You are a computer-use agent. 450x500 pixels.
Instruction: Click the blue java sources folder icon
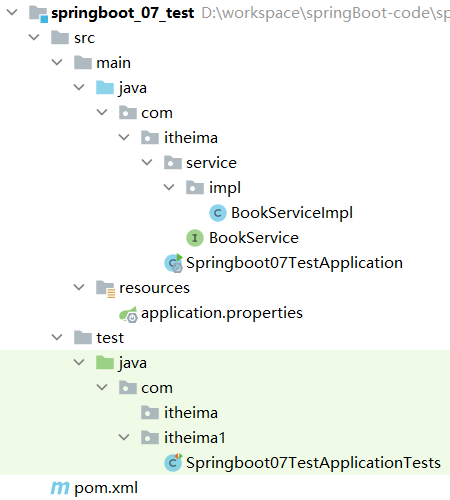click(105, 88)
